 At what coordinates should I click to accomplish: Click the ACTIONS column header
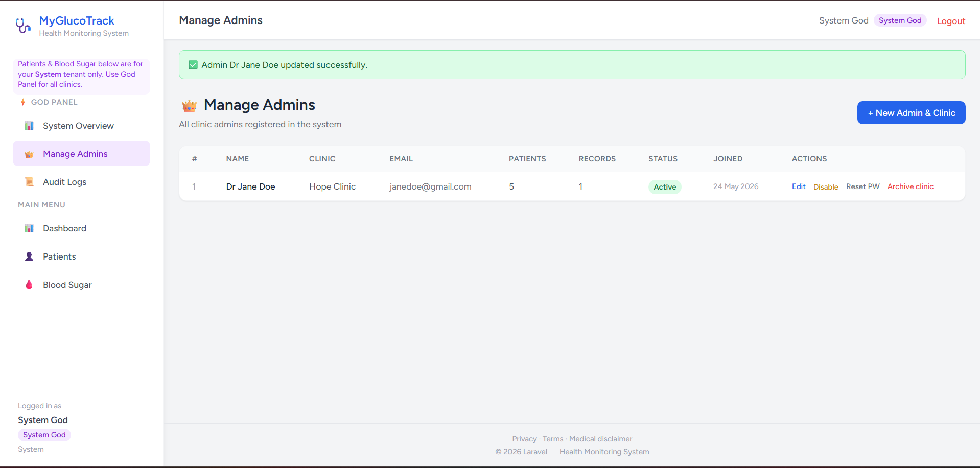point(809,159)
